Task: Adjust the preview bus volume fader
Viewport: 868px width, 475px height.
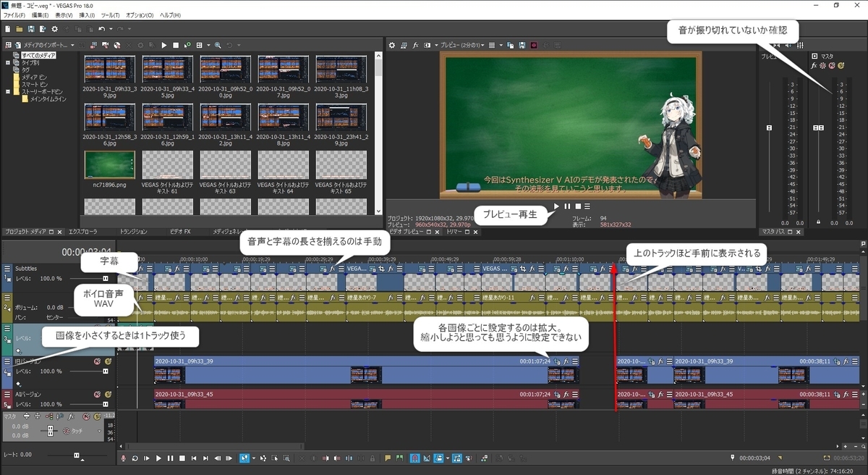Action: click(x=769, y=128)
